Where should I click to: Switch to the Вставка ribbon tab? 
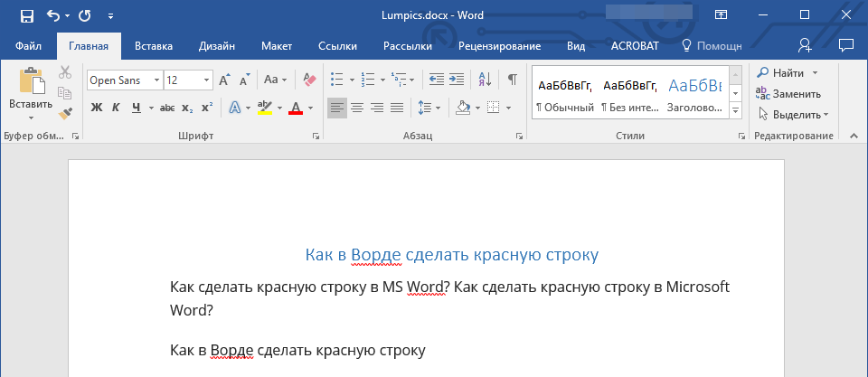(x=154, y=46)
